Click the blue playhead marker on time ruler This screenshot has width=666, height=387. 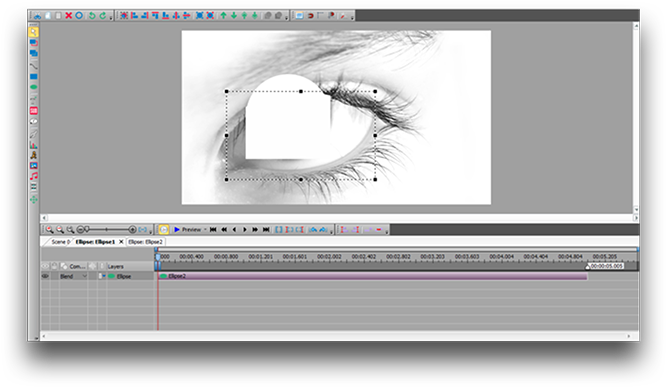pyautogui.click(x=158, y=257)
